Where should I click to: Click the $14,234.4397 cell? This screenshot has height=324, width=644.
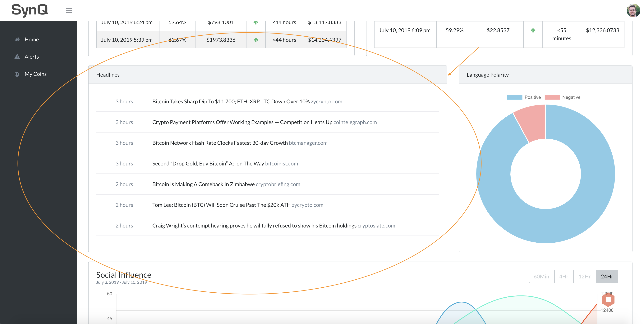tap(324, 40)
